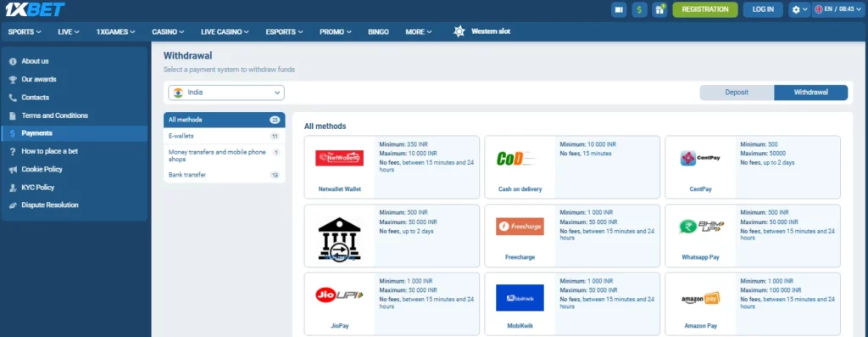Expand the settings gear dropdown
The width and height of the screenshot is (868, 337).
(x=799, y=9)
